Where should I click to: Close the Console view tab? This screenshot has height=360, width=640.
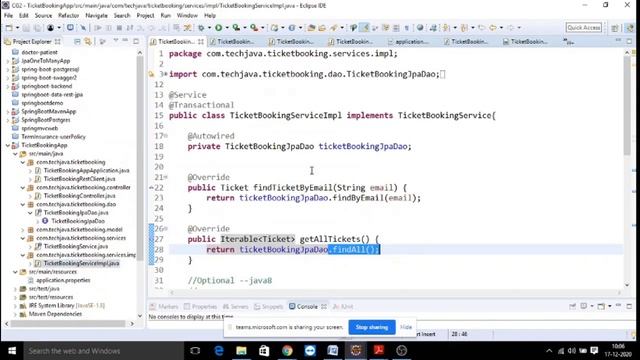click(x=324, y=307)
